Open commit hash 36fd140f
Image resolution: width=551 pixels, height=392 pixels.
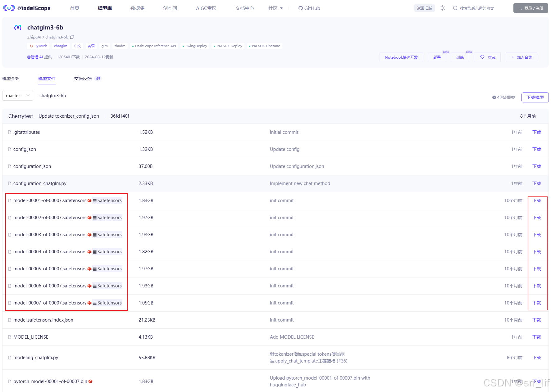pyautogui.click(x=120, y=116)
